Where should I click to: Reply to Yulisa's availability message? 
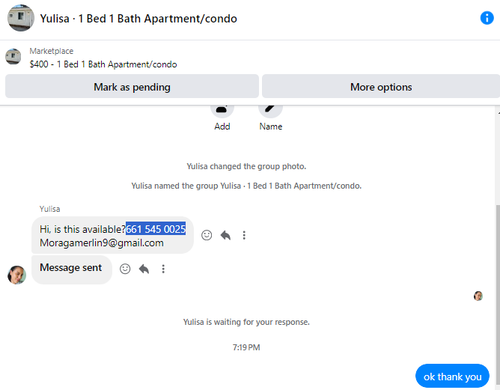point(226,235)
